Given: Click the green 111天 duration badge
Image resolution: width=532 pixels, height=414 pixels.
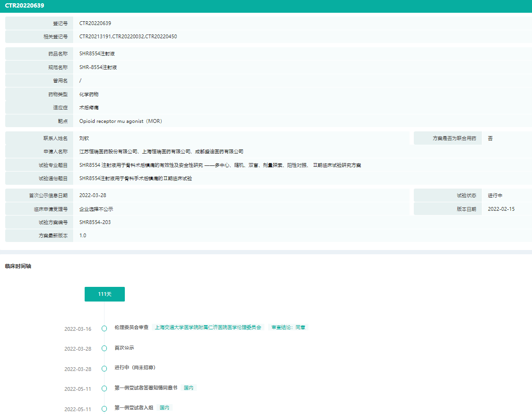Looking at the screenshot, I should coord(105,294).
